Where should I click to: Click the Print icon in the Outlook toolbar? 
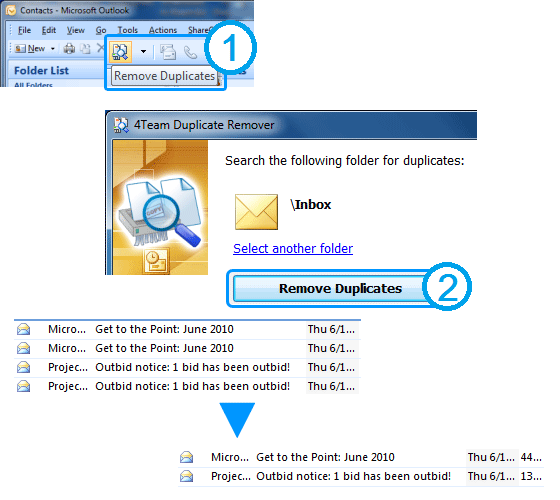point(69,49)
